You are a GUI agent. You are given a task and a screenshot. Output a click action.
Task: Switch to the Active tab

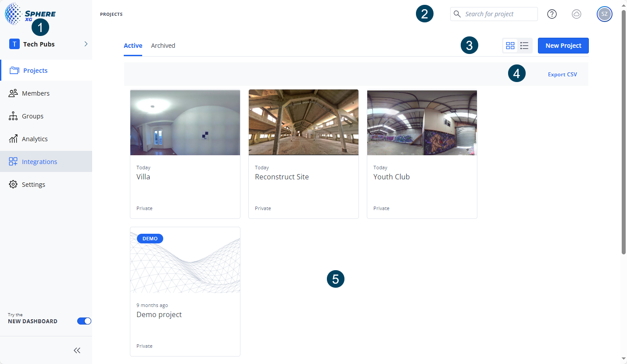pyautogui.click(x=133, y=46)
